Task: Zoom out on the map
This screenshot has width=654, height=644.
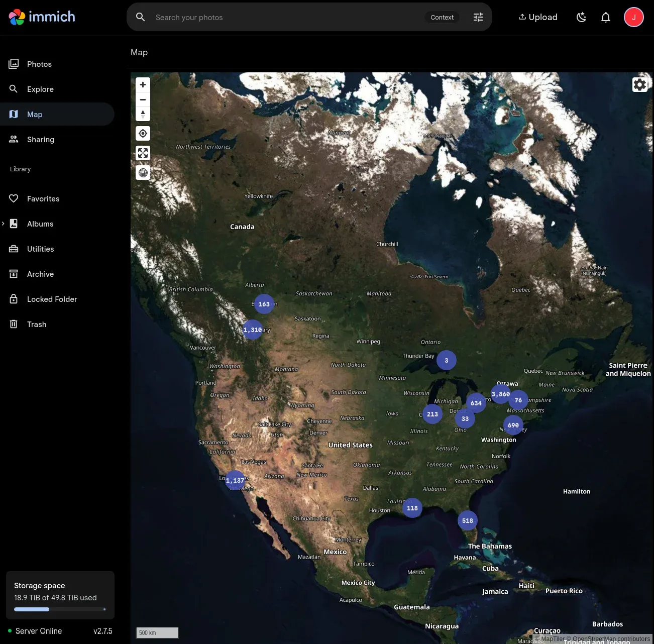Action: click(143, 99)
